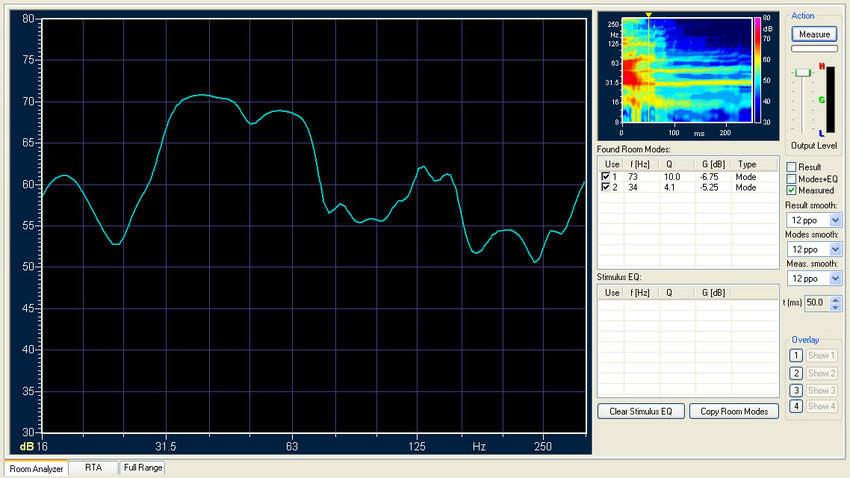The image size is (850, 478).
Task: Click the yellow time marker above spectrogram
Action: click(648, 15)
